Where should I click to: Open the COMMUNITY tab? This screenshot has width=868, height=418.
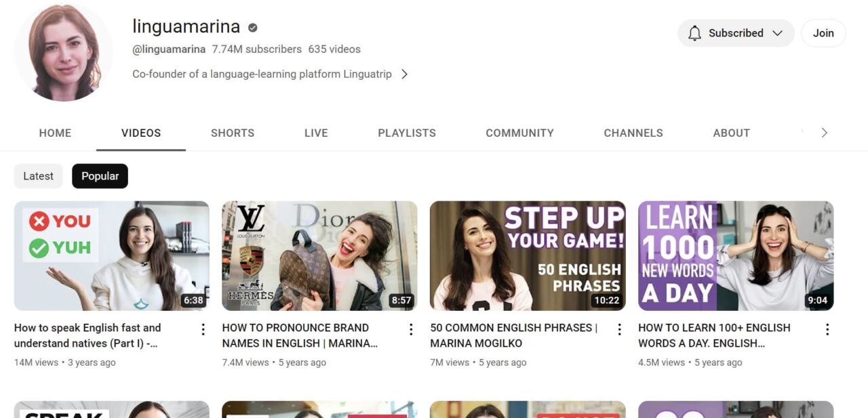(x=519, y=133)
